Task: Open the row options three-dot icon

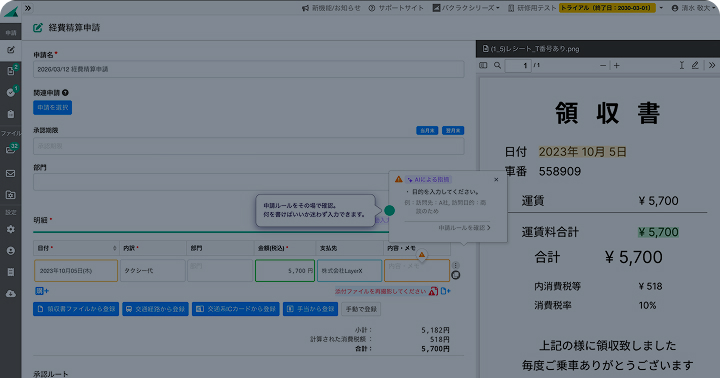Action: (456, 265)
